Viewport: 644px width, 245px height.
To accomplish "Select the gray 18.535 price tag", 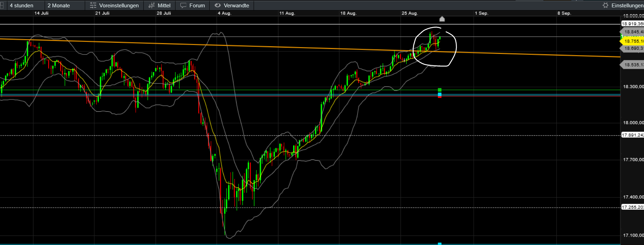I will tap(632, 65).
